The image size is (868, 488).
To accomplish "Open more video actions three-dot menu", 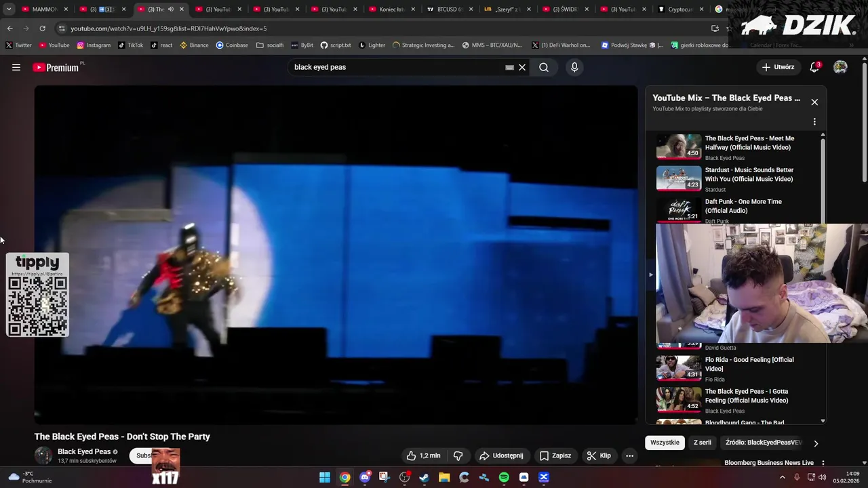I will pos(629,455).
